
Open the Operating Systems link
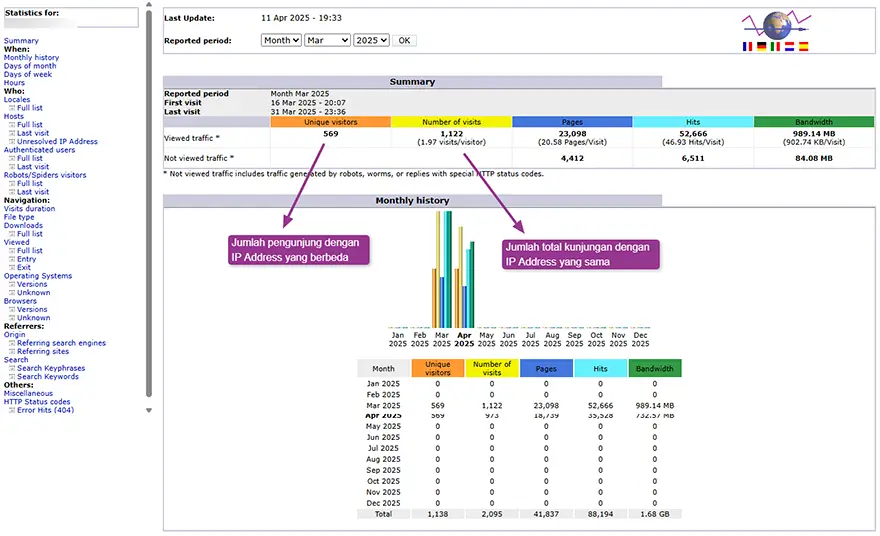[38, 276]
